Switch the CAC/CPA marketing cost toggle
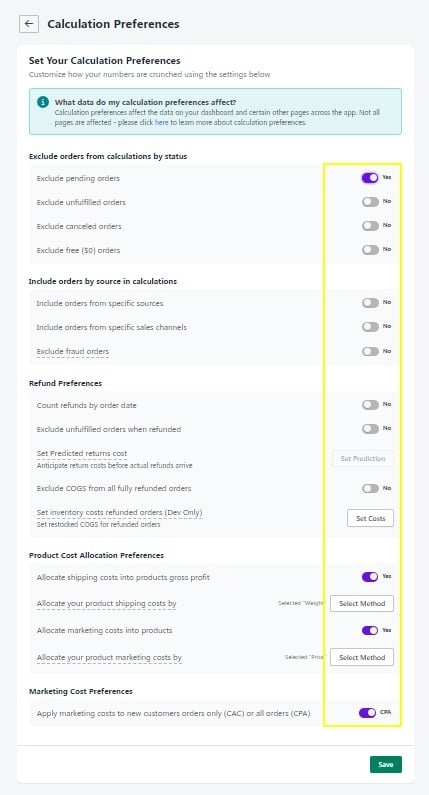The height and width of the screenshot is (795, 429). 368,713
